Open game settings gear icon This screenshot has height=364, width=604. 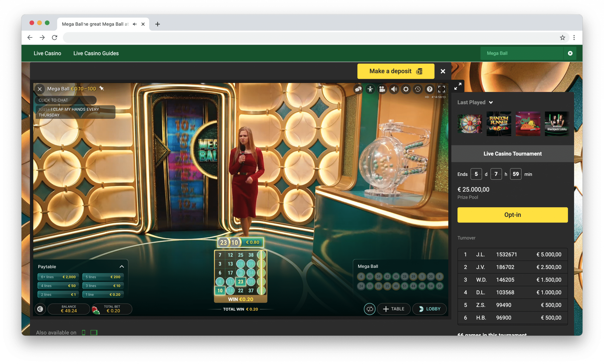tap(406, 89)
